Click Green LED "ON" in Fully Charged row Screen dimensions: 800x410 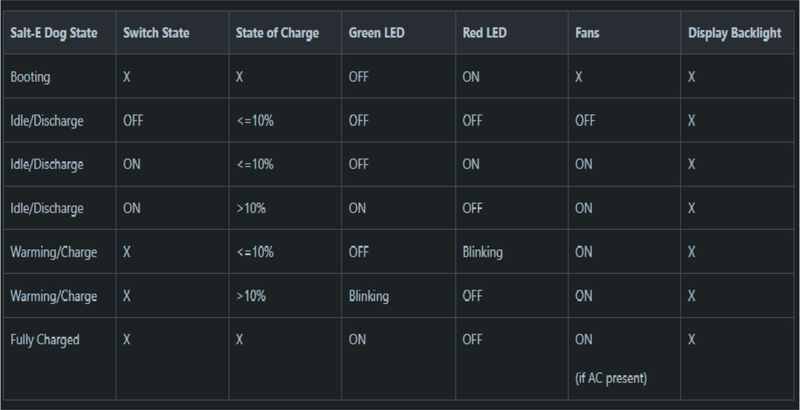[x=358, y=340]
